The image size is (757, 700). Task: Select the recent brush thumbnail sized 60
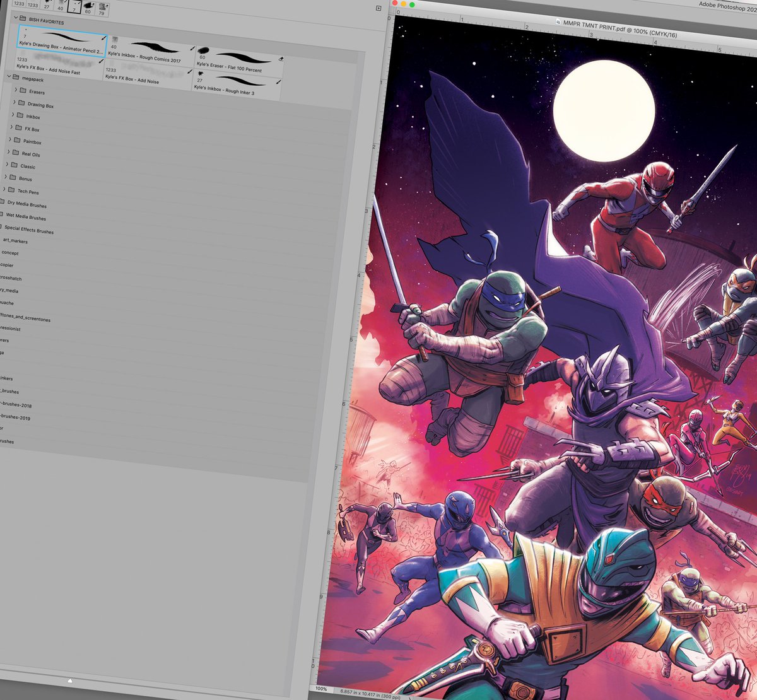click(88, 8)
